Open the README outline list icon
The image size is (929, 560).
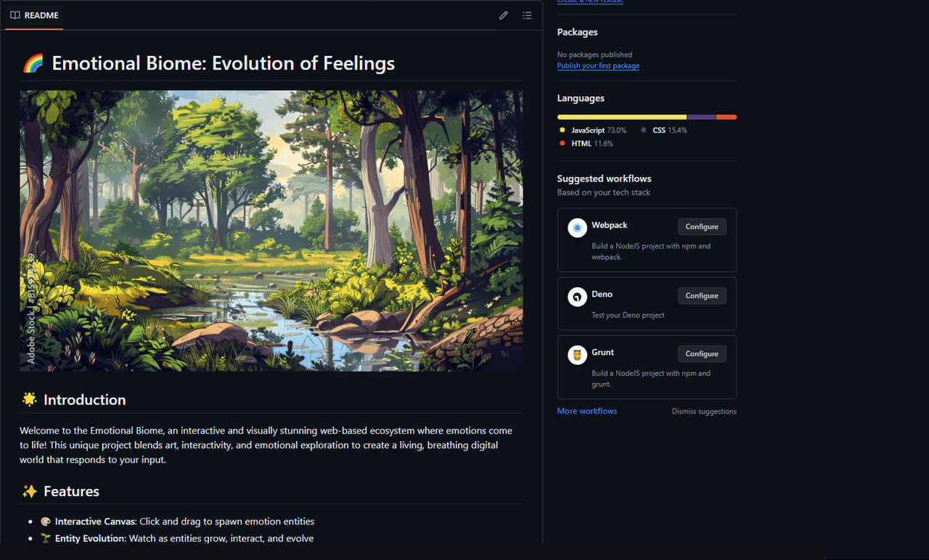tap(528, 15)
